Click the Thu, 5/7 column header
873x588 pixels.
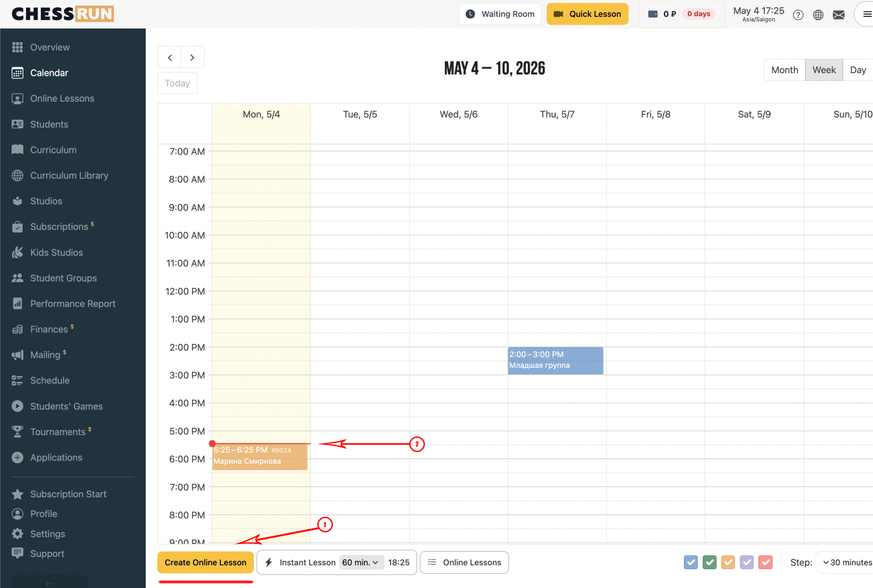(x=557, y=115)
